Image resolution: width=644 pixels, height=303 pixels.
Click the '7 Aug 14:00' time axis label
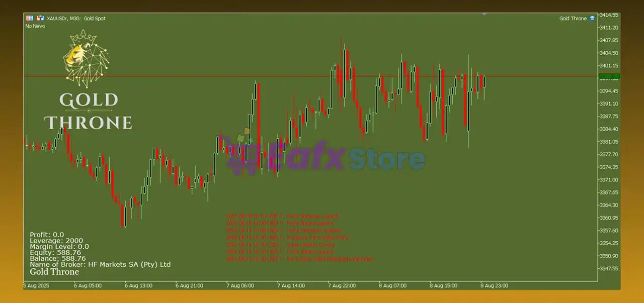coord(291,285)
